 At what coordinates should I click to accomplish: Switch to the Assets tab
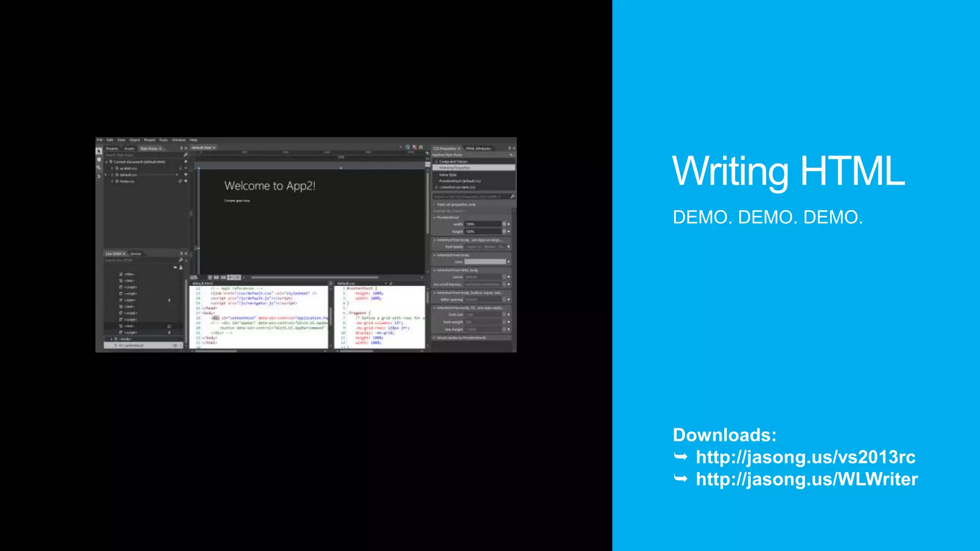[x=129, y=149]
